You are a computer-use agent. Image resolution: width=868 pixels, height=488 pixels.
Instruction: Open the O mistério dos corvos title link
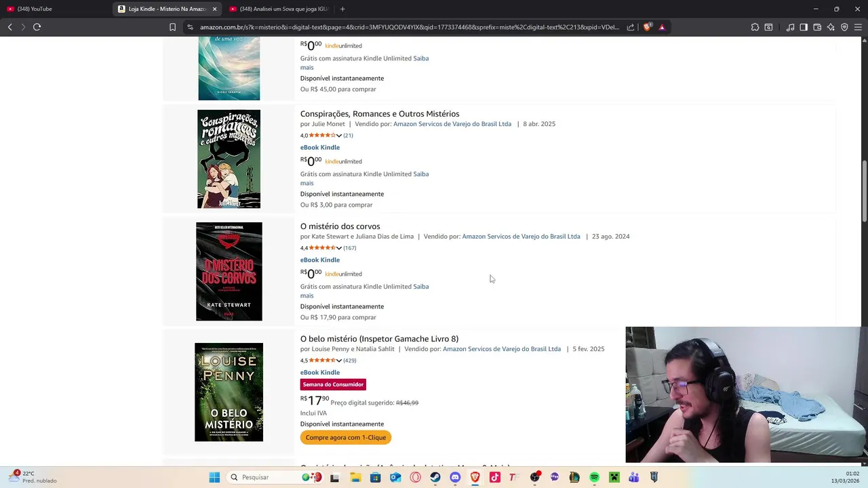click(340, 226)
